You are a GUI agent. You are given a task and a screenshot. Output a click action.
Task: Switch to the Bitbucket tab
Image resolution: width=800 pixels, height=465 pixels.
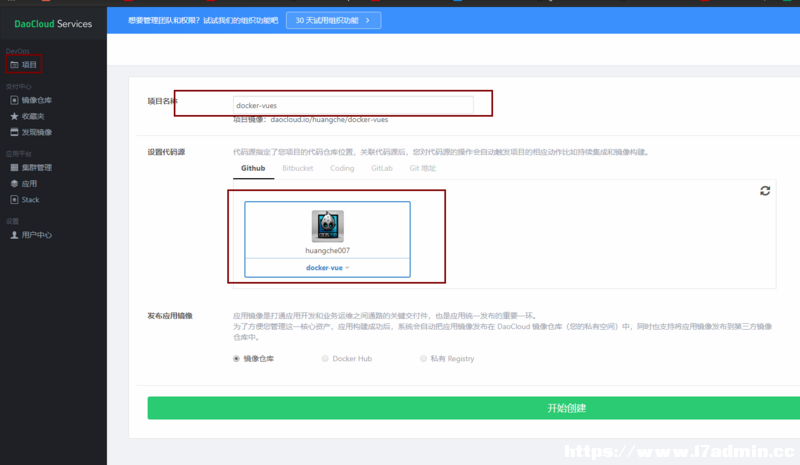point(297,168)
